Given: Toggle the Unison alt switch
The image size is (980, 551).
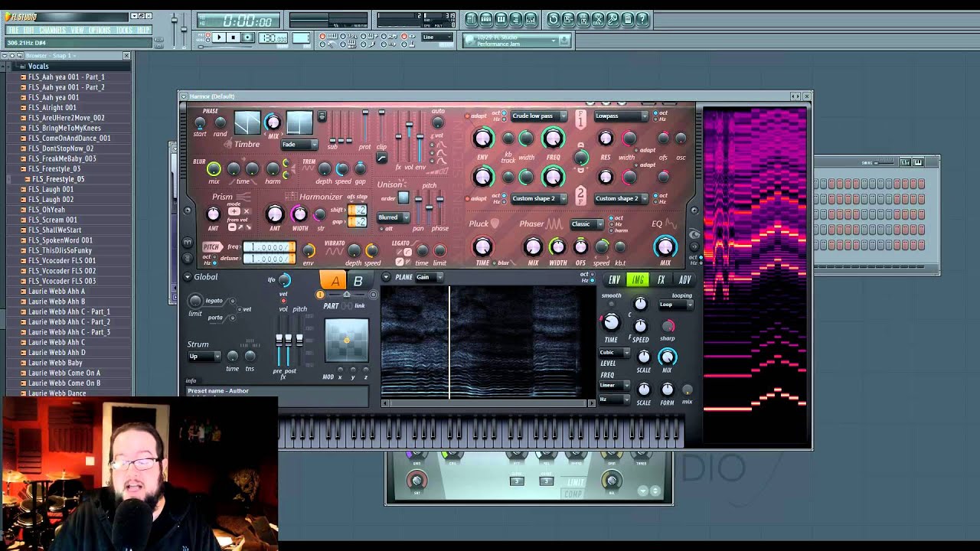Looking at the screenshot, I should (x=381, y=228).
